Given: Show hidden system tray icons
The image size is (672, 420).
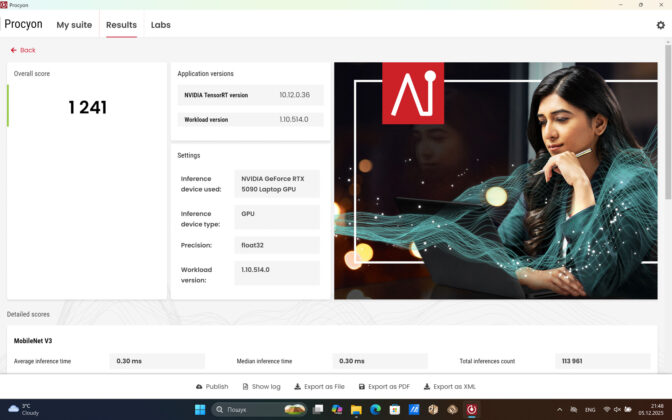Looking at the screenshot, I should pyautogui.click(x=559, y=410).
